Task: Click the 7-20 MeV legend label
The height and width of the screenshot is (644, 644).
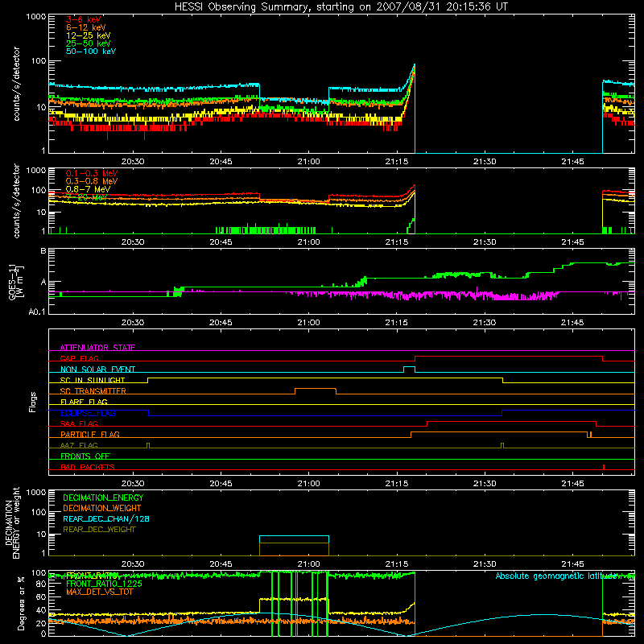Action: (87, 197)
